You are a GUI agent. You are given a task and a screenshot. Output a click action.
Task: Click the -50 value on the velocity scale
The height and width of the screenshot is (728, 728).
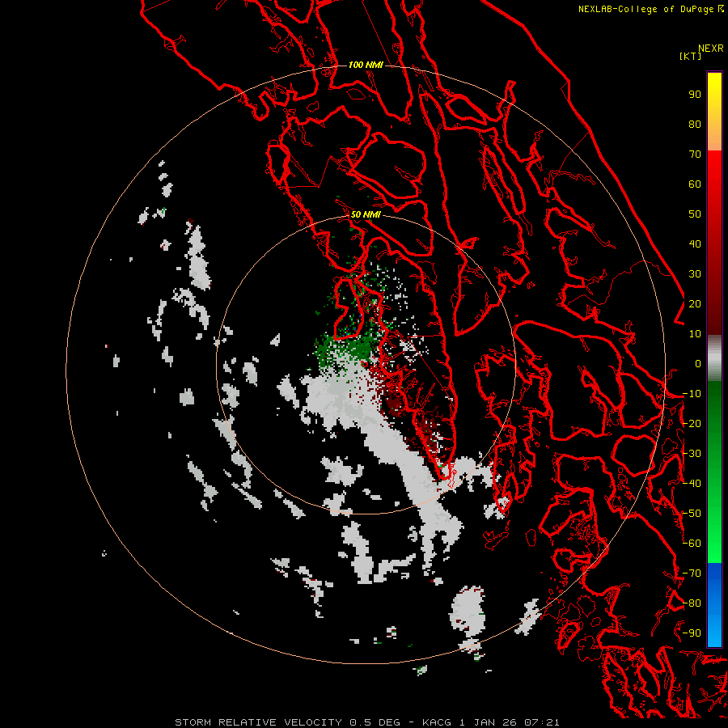pos(692,514)
